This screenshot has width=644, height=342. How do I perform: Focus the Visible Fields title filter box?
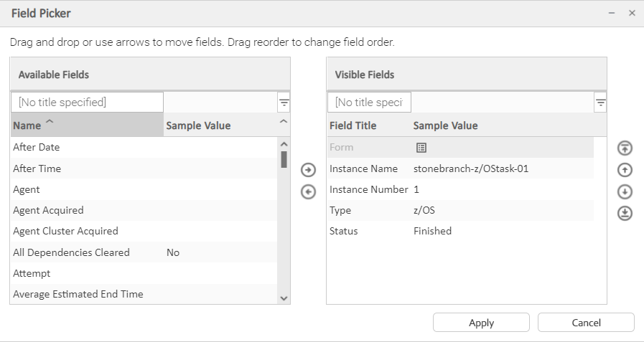coord(369,103)
